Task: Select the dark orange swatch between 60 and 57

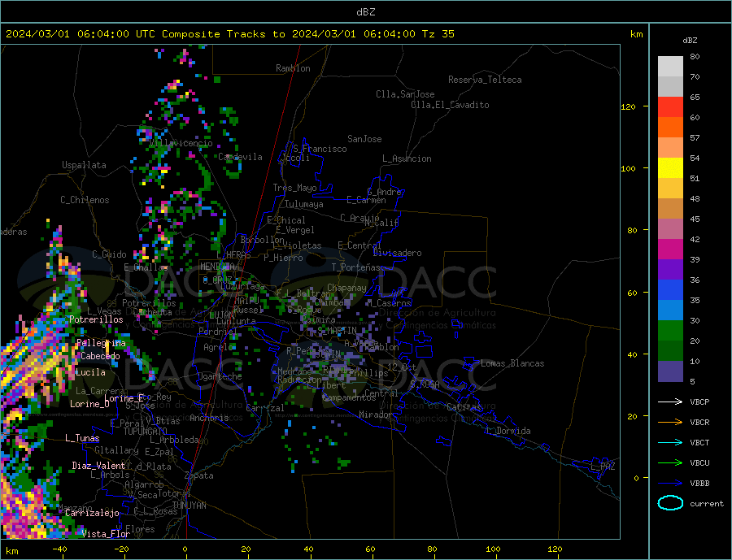Action: [x=670, y=128]
